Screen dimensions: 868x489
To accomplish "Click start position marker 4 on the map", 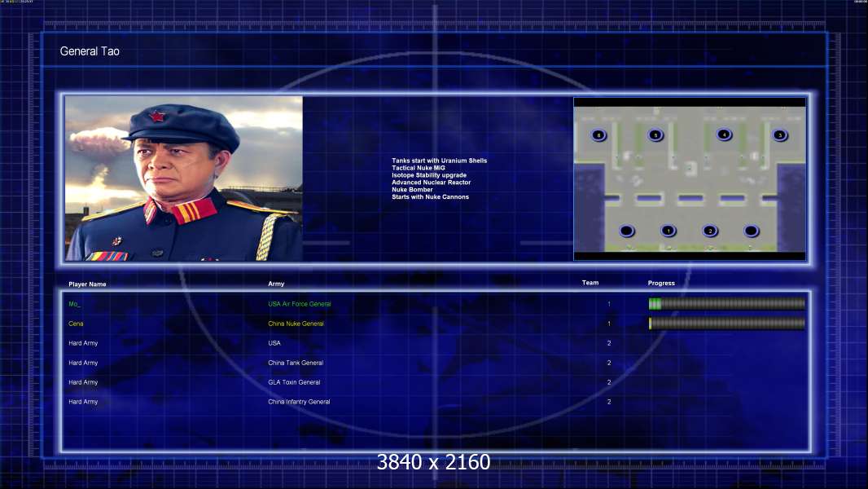I will tap(724, 134).
